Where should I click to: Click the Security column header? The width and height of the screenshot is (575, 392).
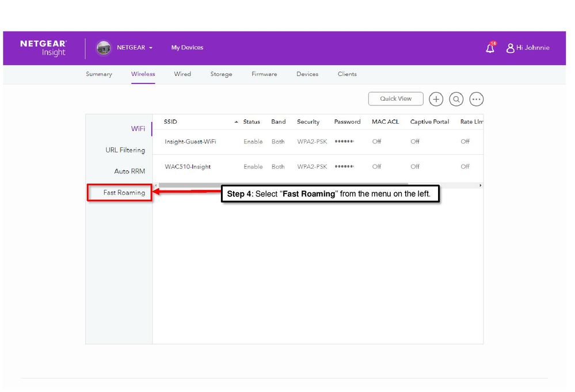point(308,121)
